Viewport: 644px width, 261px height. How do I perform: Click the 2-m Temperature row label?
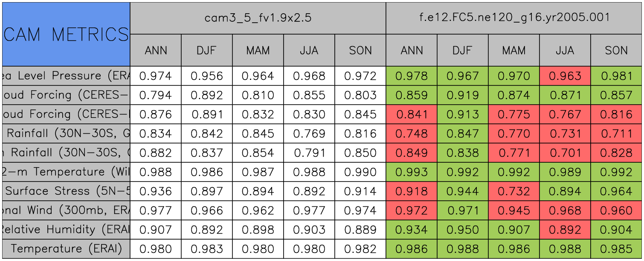tap(66, 172)
